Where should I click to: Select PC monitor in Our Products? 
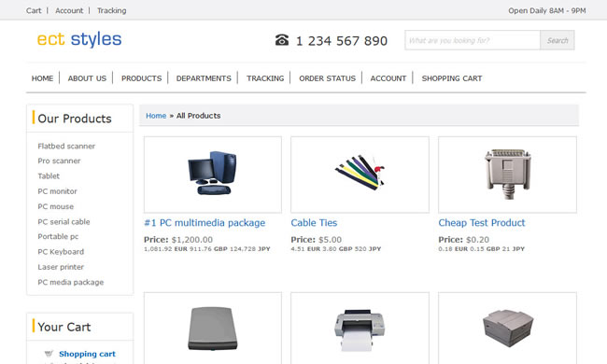coord(57,191)
